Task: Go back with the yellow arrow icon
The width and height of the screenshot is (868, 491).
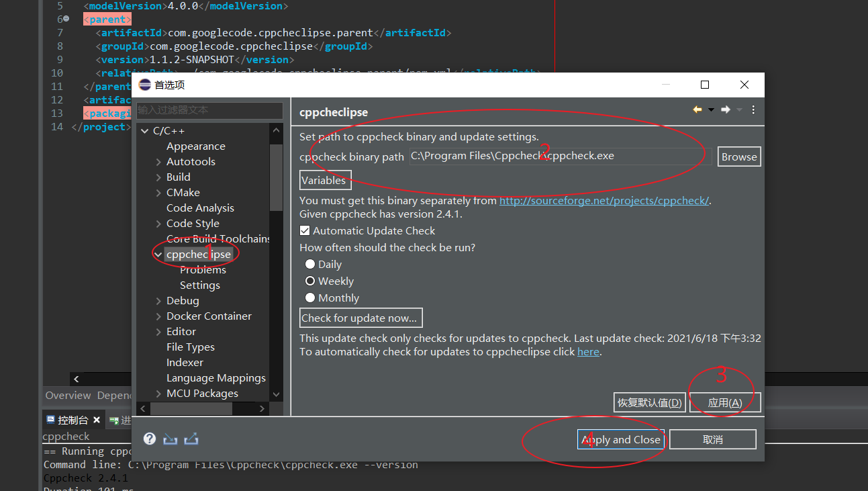Action: (697, 110)
